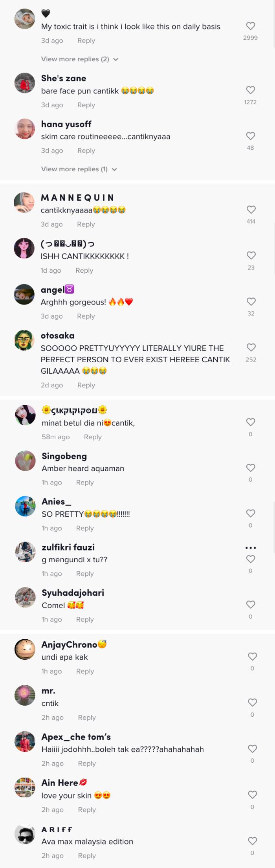Like She's zane's bare face comment
The height and width of the screenshot is (868, 275).
(251, 90)
